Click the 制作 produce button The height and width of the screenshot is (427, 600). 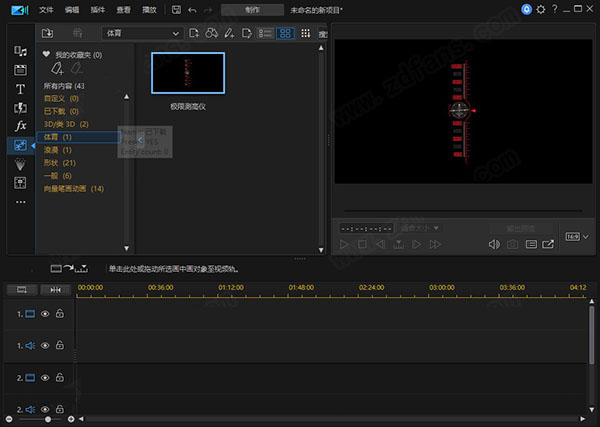[252, 10]
